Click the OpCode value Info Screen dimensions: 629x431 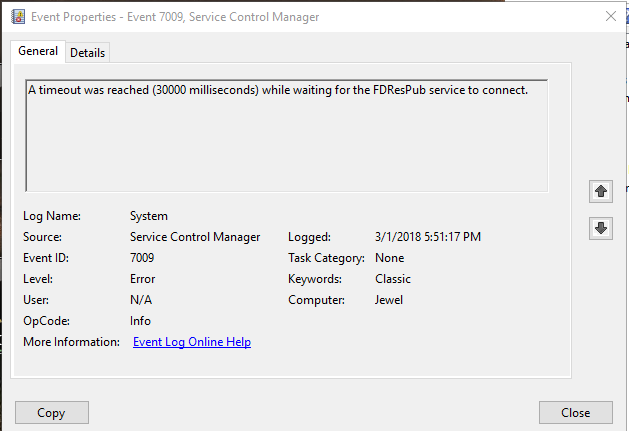point(141,321)
